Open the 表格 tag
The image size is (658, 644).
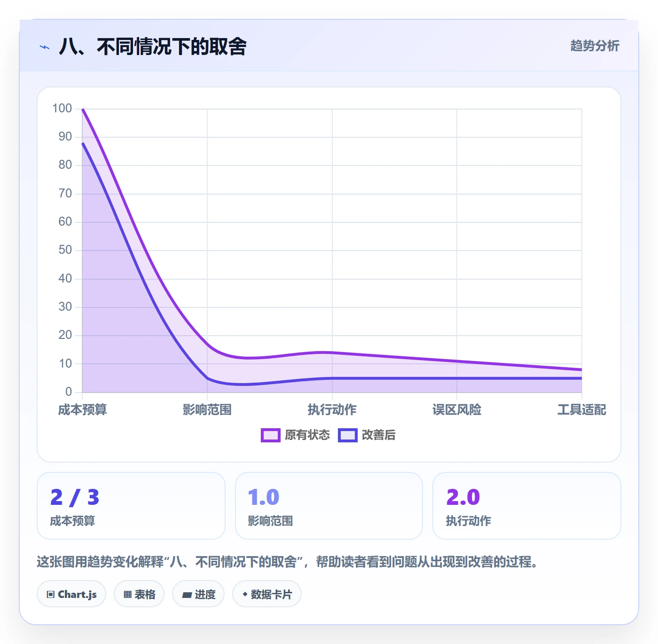click(139, 594)
